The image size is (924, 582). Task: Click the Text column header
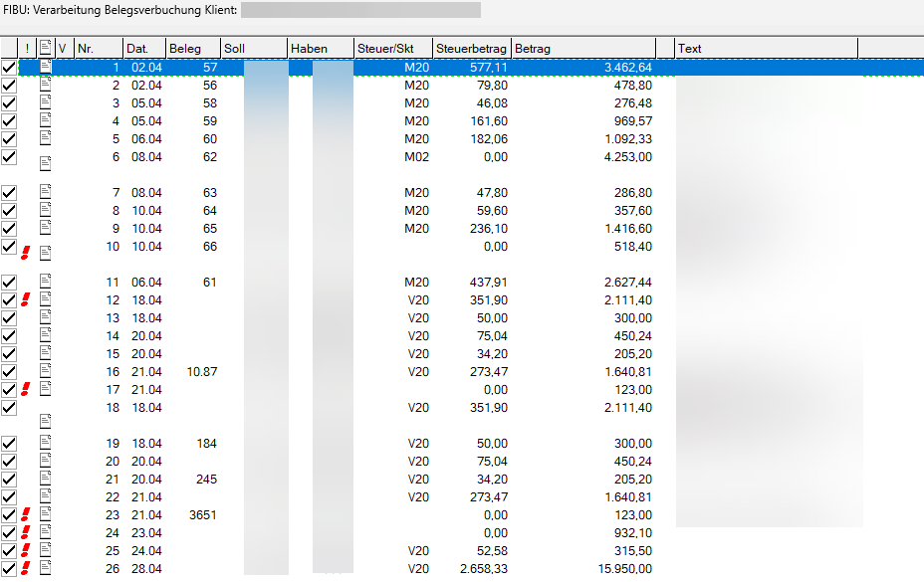pos(765,48)
